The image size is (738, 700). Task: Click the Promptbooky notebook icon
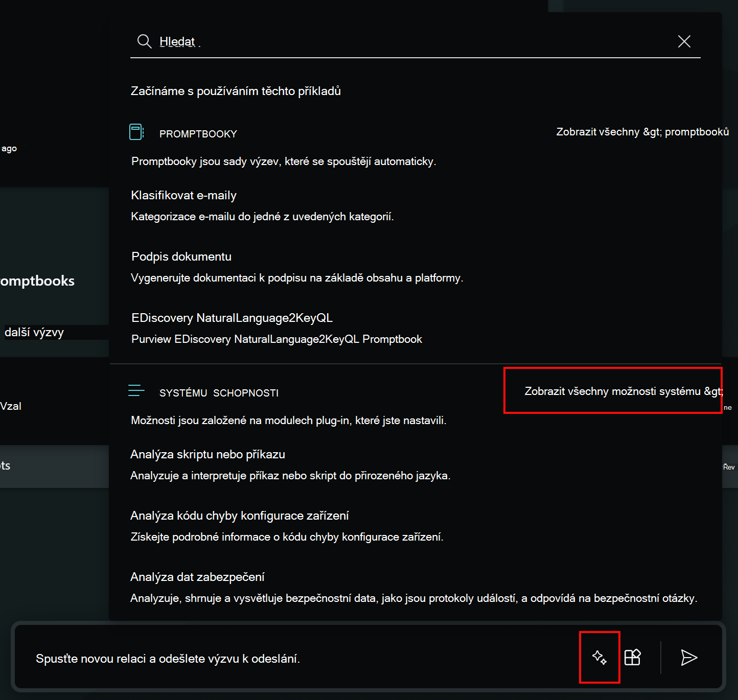tap(136, 132)
